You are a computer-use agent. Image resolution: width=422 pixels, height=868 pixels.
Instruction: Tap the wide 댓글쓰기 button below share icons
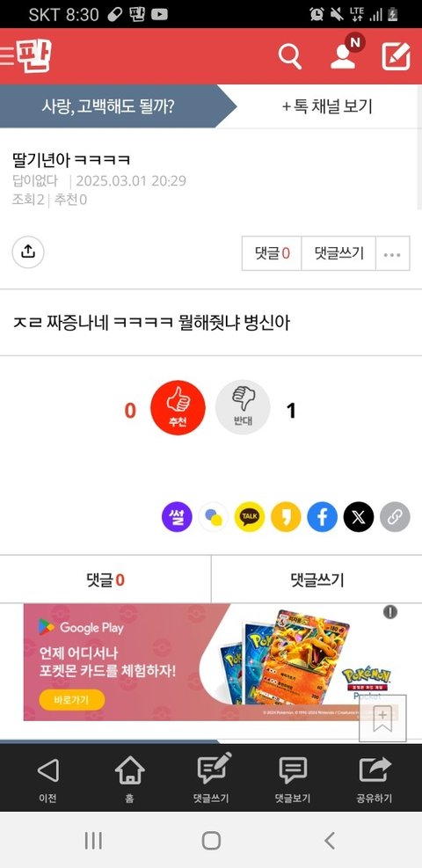click(x=316, y=580)
